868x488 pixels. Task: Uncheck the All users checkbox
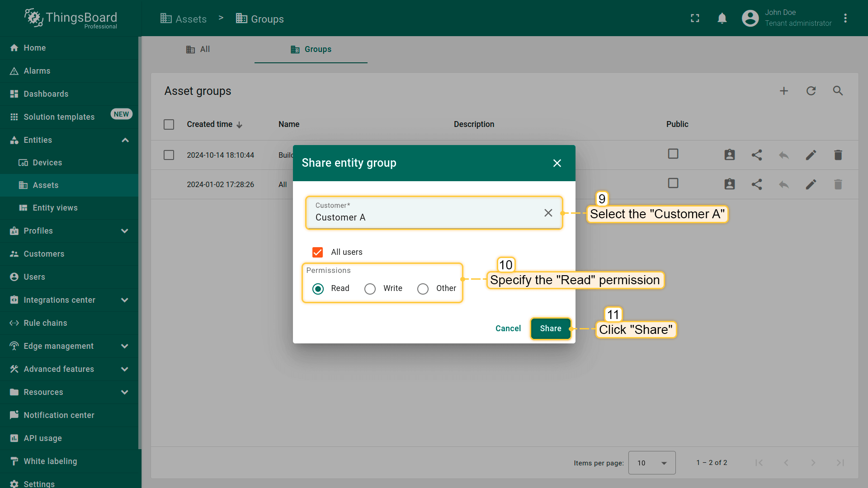318,252
